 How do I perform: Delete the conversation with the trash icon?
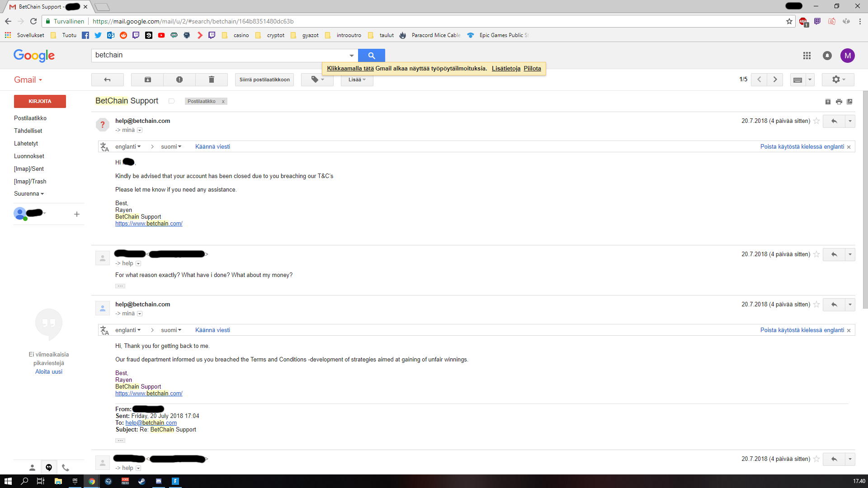click(211, 80)
